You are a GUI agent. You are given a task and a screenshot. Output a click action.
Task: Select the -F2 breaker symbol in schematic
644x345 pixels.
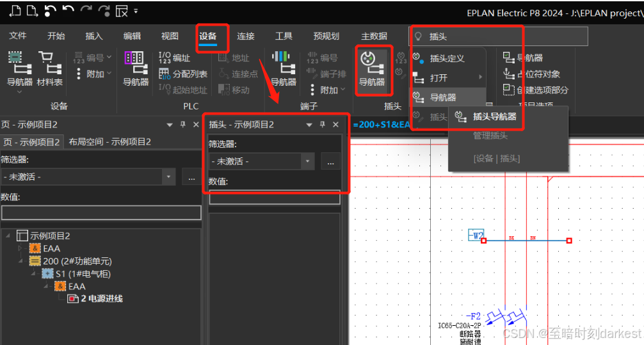pyautogui.click(x=506, y=317)
